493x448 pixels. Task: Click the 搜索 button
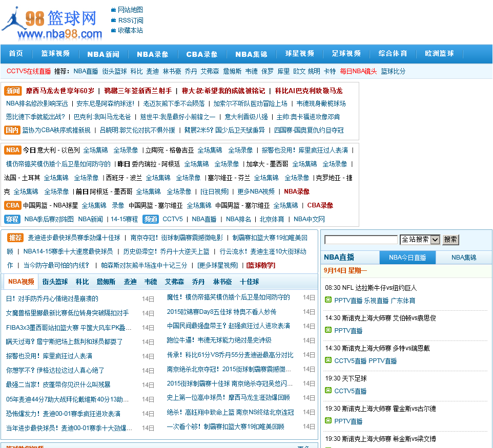coord(450,240)
